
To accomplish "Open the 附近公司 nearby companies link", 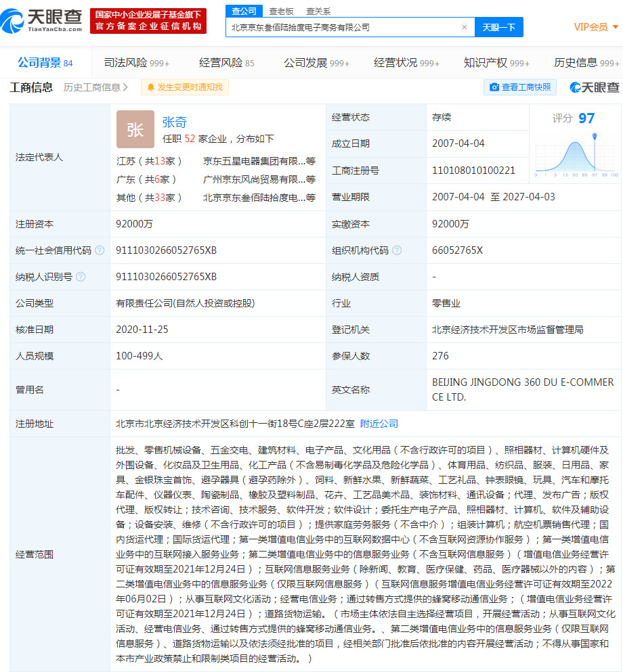I will [x=379, y=424].
